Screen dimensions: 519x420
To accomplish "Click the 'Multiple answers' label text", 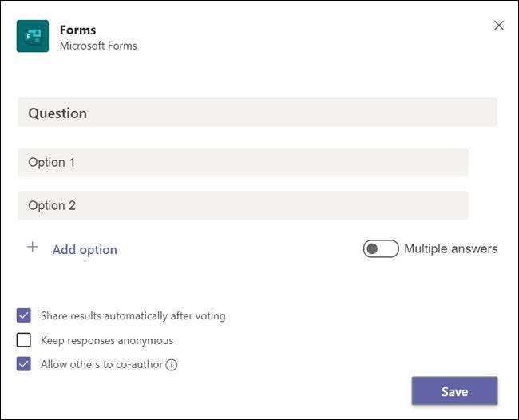I will point(450,248).
